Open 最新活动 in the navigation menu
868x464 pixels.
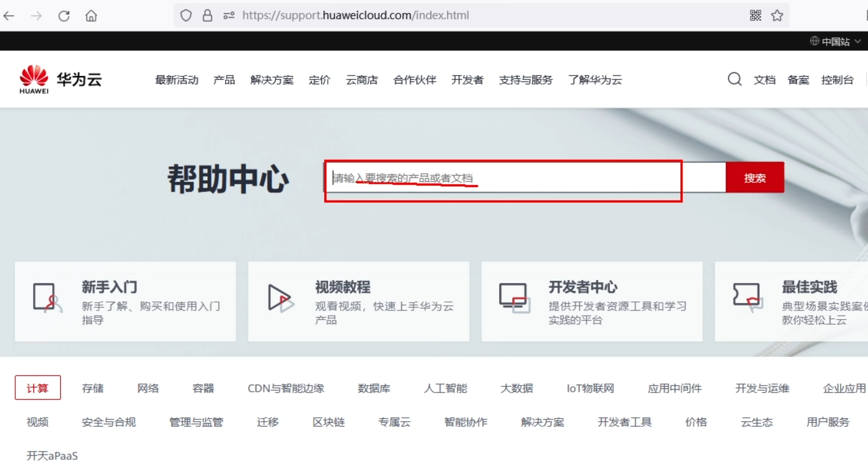pyautogui.click(x=177, y=80)
